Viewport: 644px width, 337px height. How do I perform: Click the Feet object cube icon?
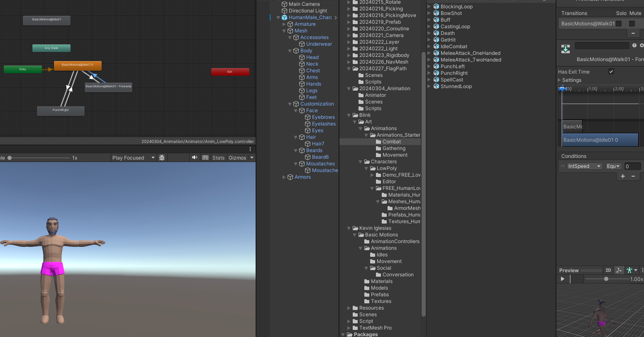302,97
